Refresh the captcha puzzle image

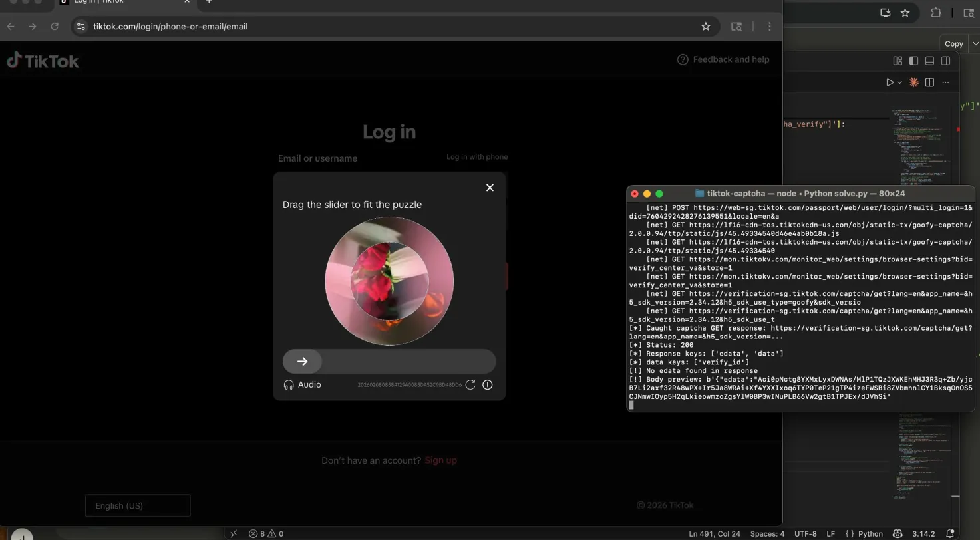coord(470,384)
